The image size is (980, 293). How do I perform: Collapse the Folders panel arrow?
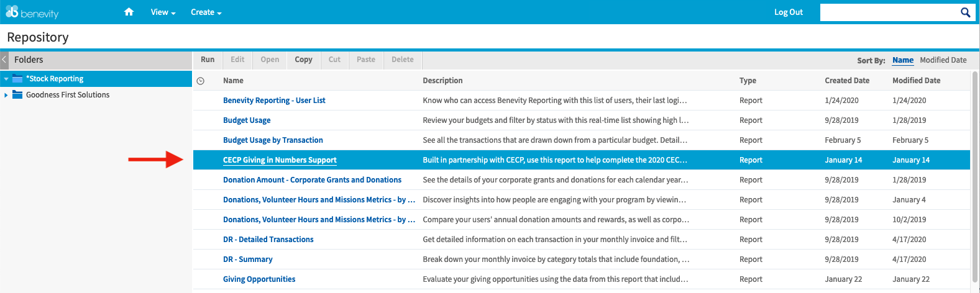click(4, 60)
